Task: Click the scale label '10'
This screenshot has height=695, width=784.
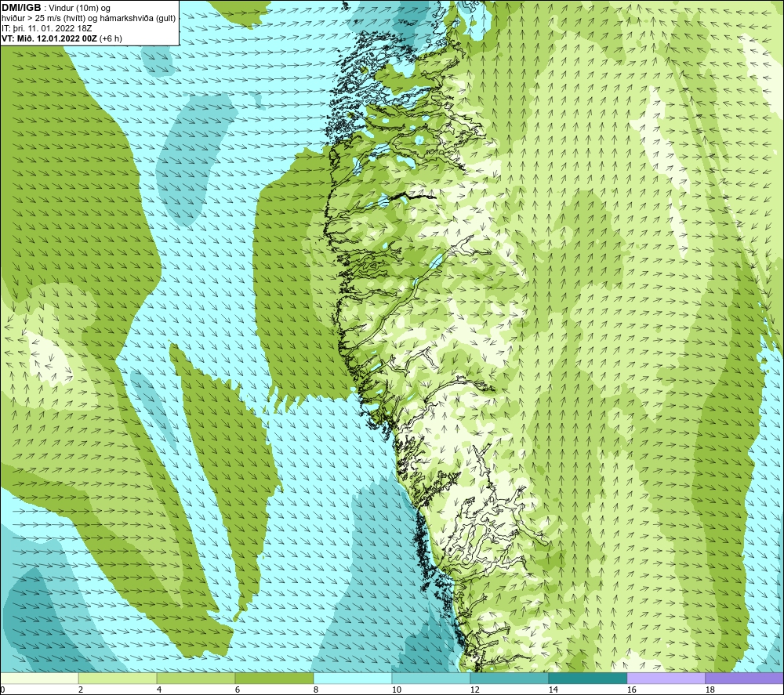Action: 396,690
